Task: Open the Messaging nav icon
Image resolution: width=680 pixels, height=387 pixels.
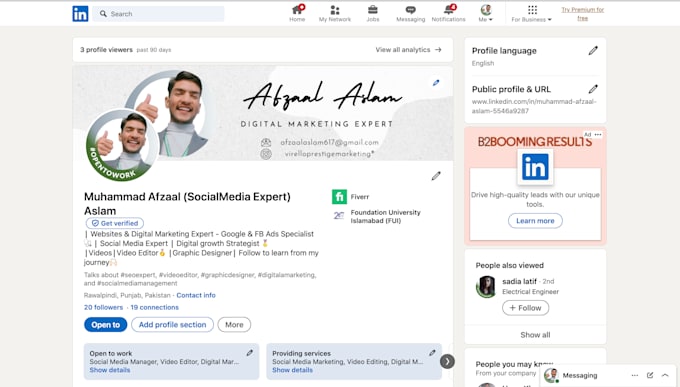Action: click(x=410, y=13)
